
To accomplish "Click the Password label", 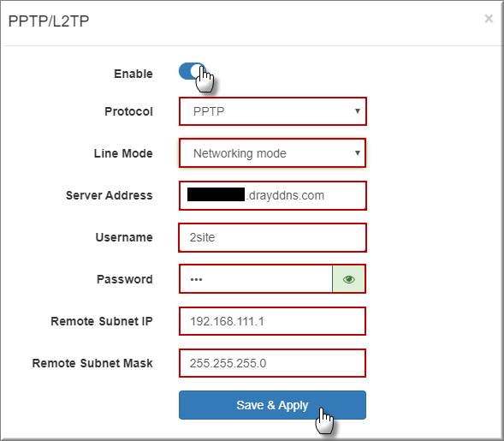I will (125, 279).
